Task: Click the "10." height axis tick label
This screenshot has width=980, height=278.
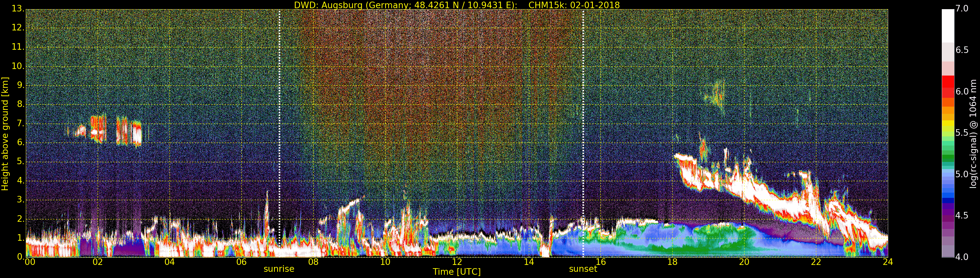Action: 18,66
